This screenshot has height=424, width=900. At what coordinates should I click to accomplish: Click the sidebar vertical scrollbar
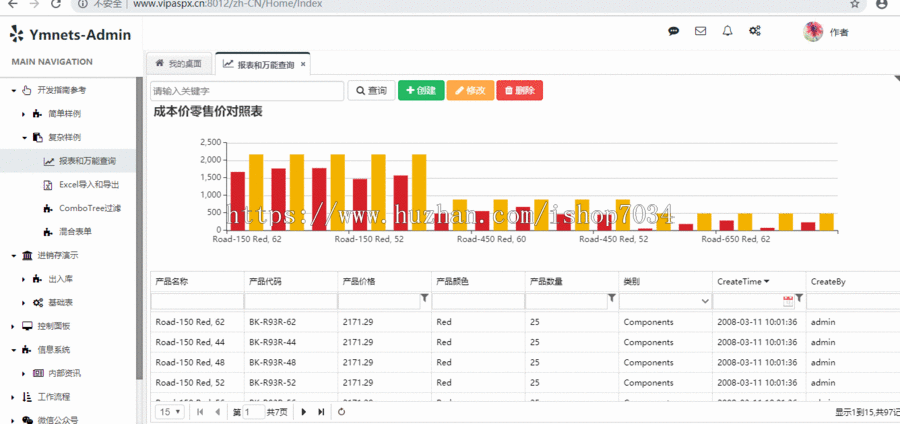tap(139, 227)
